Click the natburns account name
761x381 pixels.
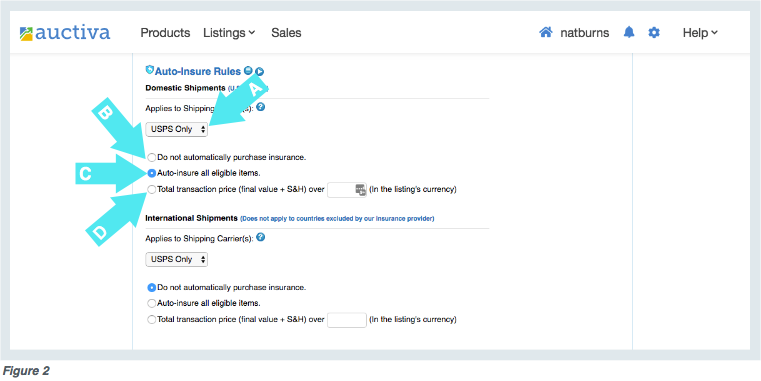(584, 33)
